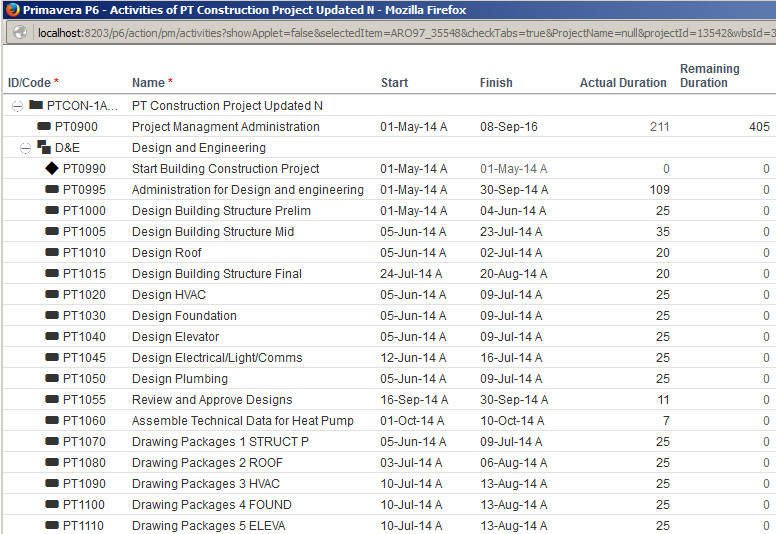Click the activity icon for PT1055
Image resolution: width=776 pixels, height=534 pixels.
tap(52, 399)
